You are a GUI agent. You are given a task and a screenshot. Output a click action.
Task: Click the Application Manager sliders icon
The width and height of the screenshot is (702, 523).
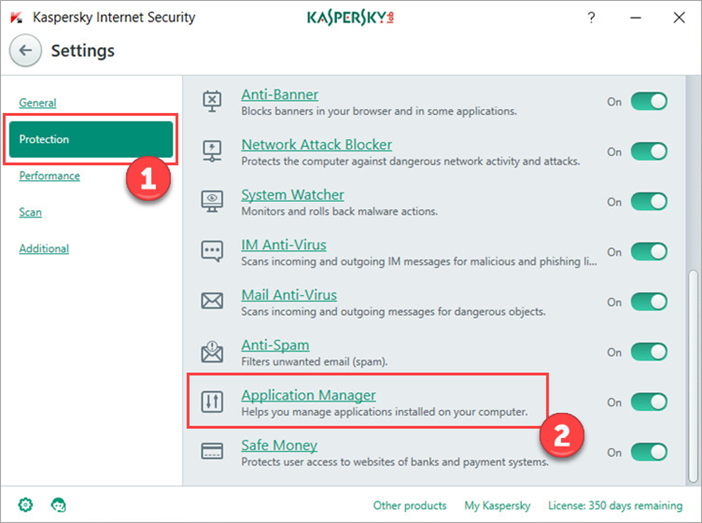(212, 401)
